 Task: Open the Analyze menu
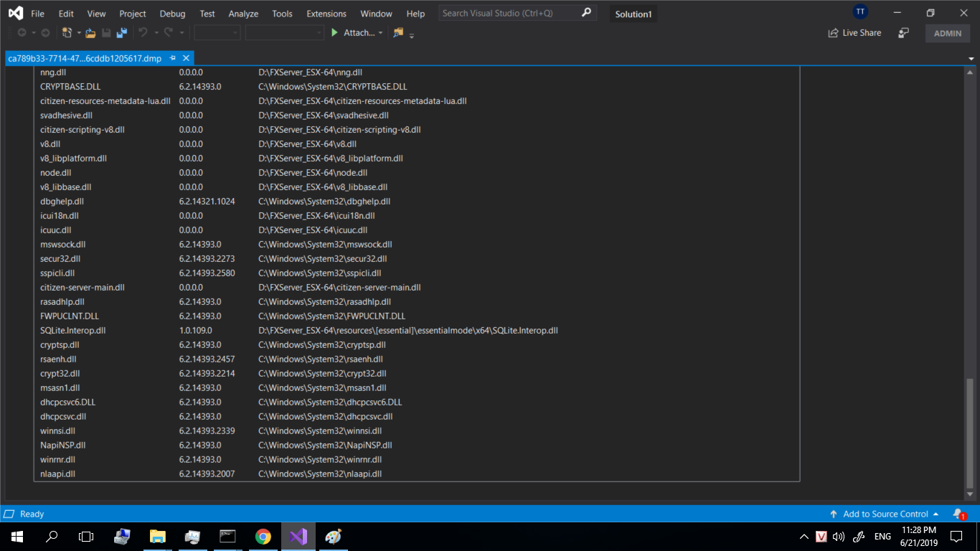click(243, 14)
